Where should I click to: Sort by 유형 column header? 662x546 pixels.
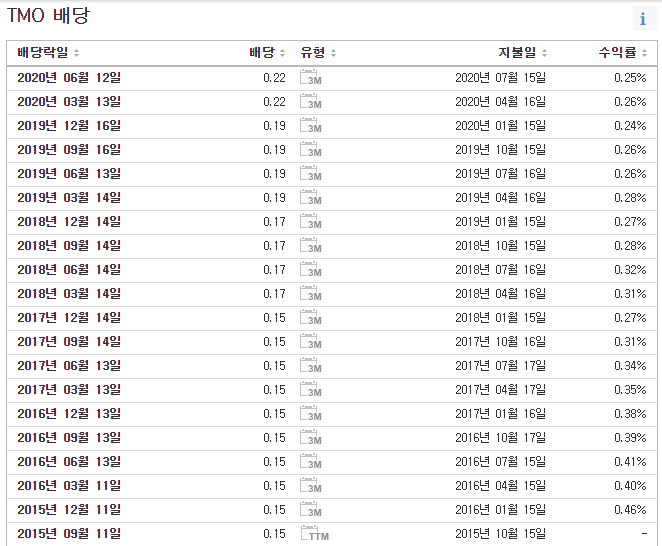point(318,53)
